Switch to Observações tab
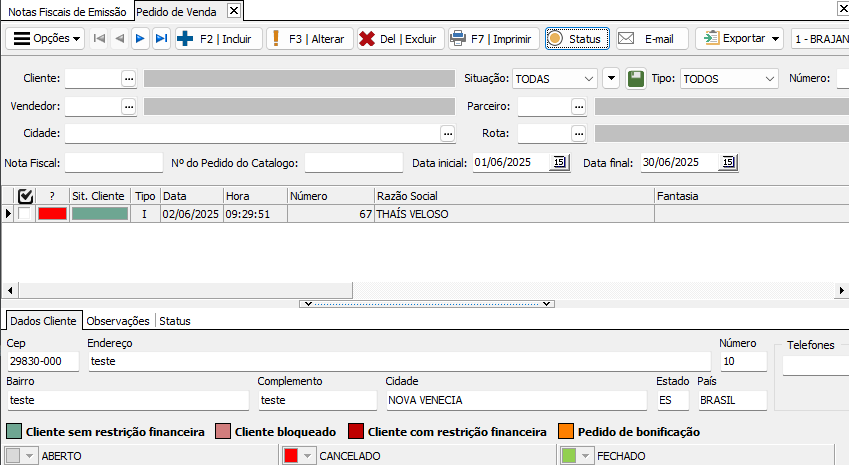The image size is (849, 465). tap(118, 321)
